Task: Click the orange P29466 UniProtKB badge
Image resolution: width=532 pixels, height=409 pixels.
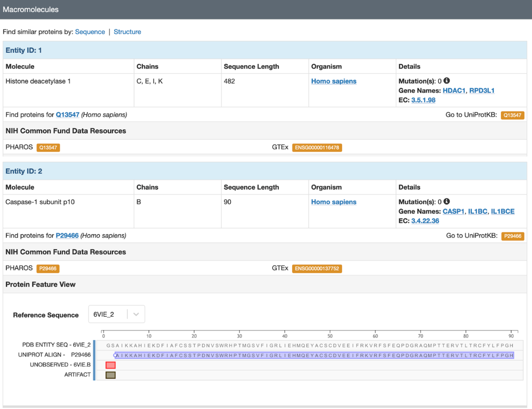Action: pos(512,236)
